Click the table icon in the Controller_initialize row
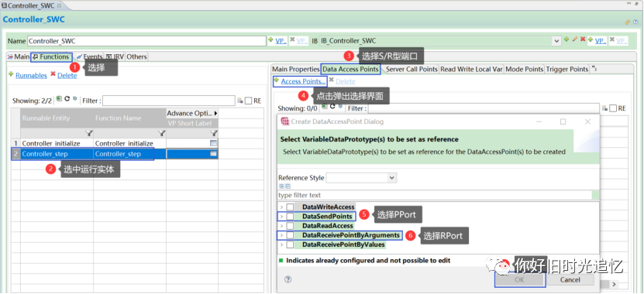This screenshot has height=294, width=644. coord(213,143)
